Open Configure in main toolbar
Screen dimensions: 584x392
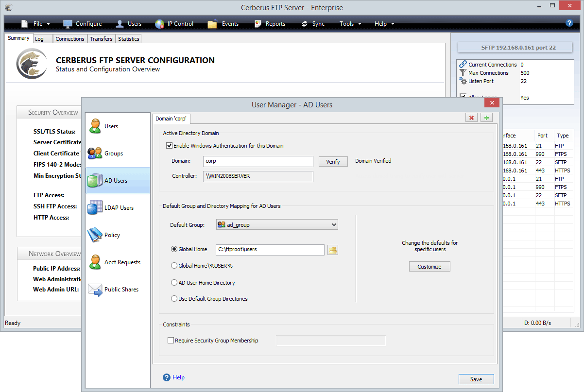click(82, 24)
